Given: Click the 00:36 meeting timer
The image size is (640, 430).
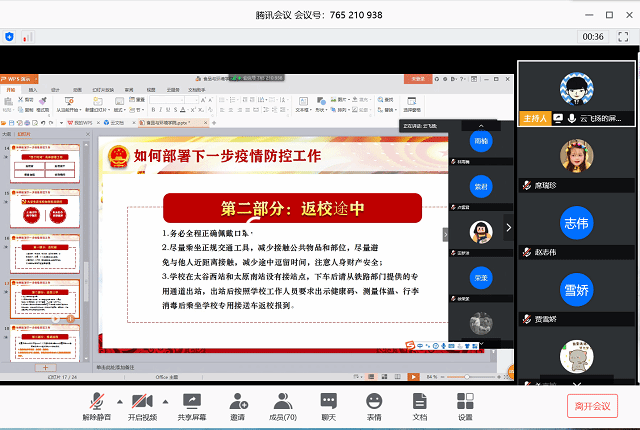Looking at the screenshot, I should pos(593,37).
